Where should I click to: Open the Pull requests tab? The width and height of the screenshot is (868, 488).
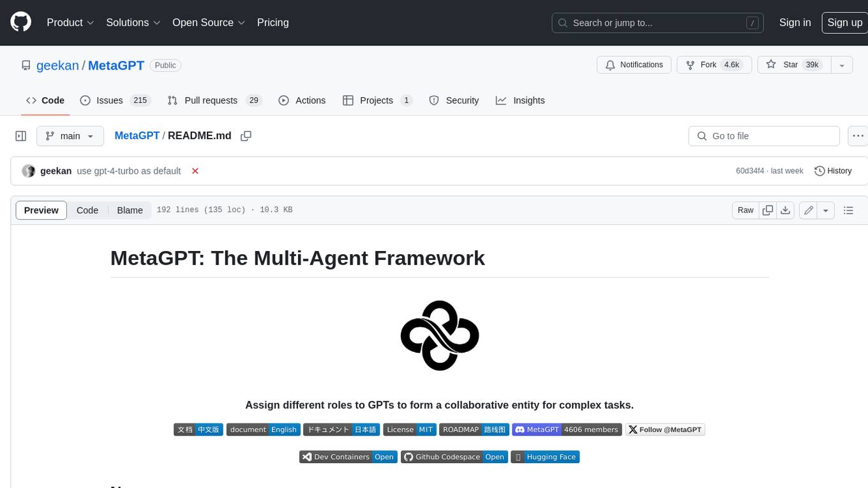[214, 100]
